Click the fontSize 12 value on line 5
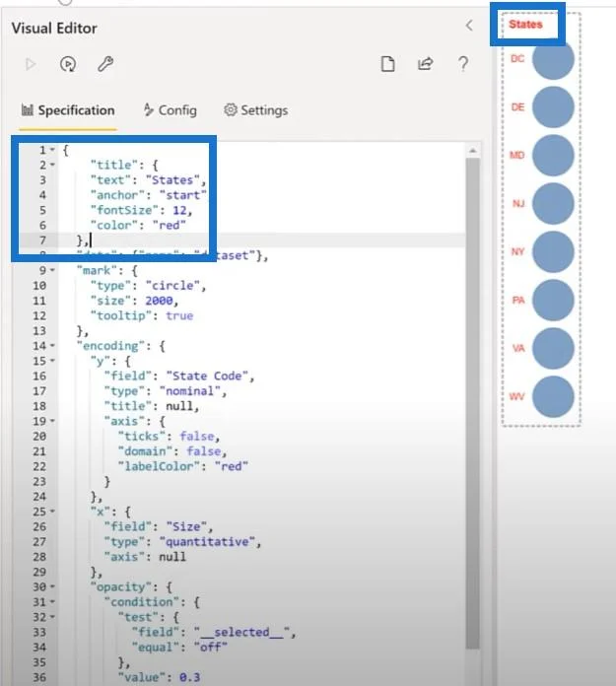This screenshot has height=686, width=616. (179, 211)
